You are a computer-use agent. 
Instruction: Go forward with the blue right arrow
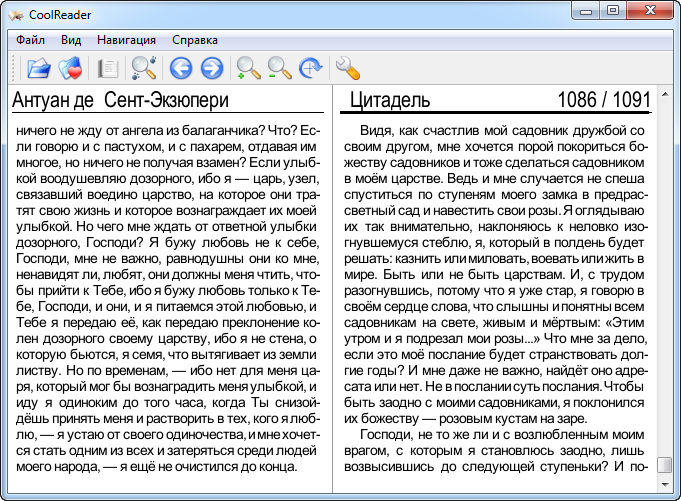pos(212,68)
